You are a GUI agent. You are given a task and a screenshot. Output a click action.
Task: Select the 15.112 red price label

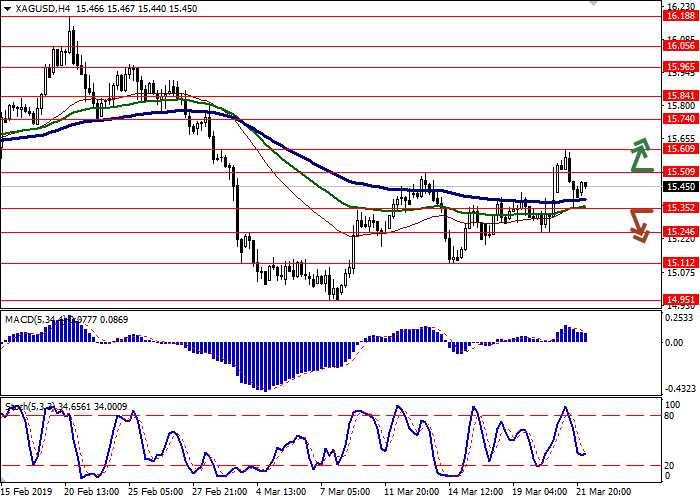[x=680, y=263]
